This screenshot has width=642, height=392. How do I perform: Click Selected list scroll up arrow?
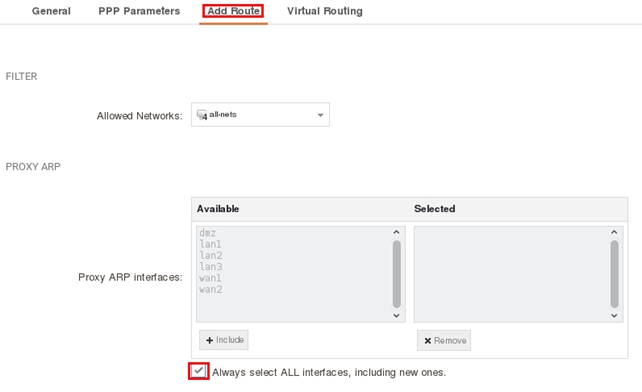point(614,232)
